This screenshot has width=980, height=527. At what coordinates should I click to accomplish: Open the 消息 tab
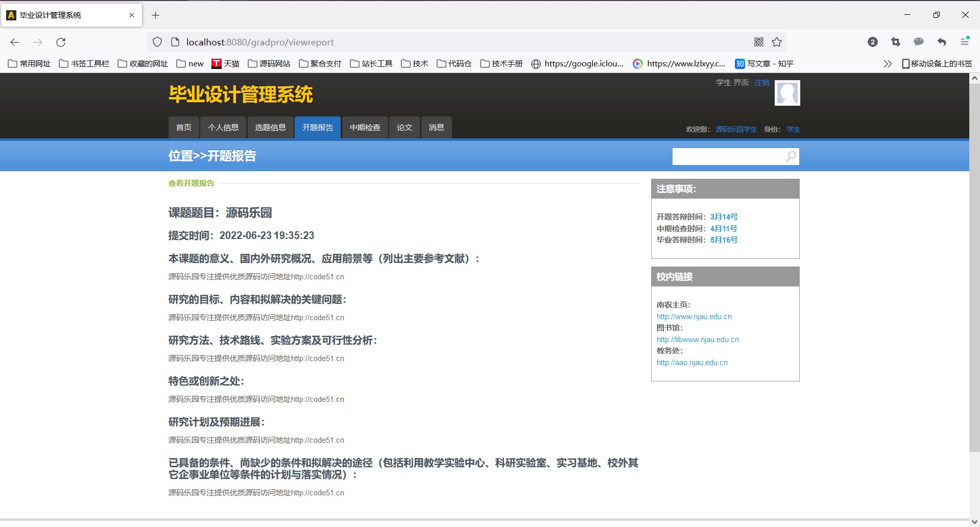(x=436, y=128)
